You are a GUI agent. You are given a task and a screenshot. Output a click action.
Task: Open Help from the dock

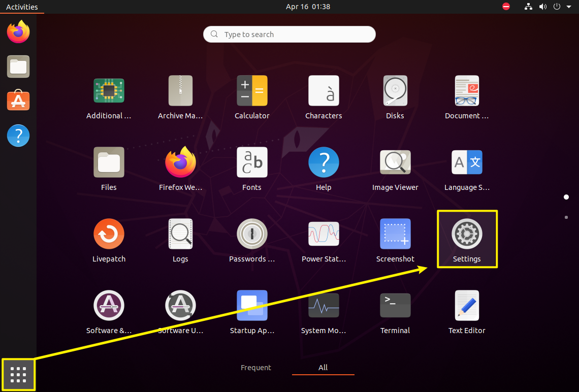pos(18,136)
